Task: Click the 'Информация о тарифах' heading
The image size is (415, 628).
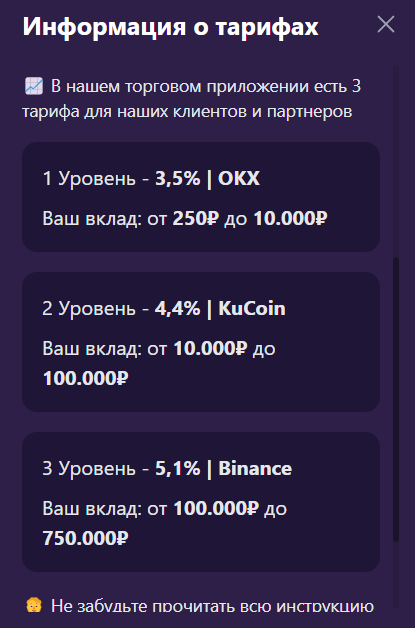Action: click(x=170, y=27)
